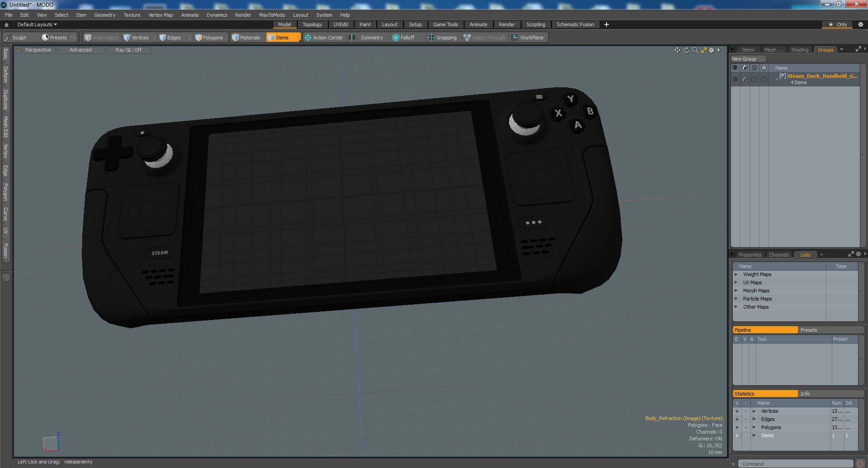Screen dimensions: 868x468
Task: Expand Particle Maps list
Action: [x=736, y=299]
